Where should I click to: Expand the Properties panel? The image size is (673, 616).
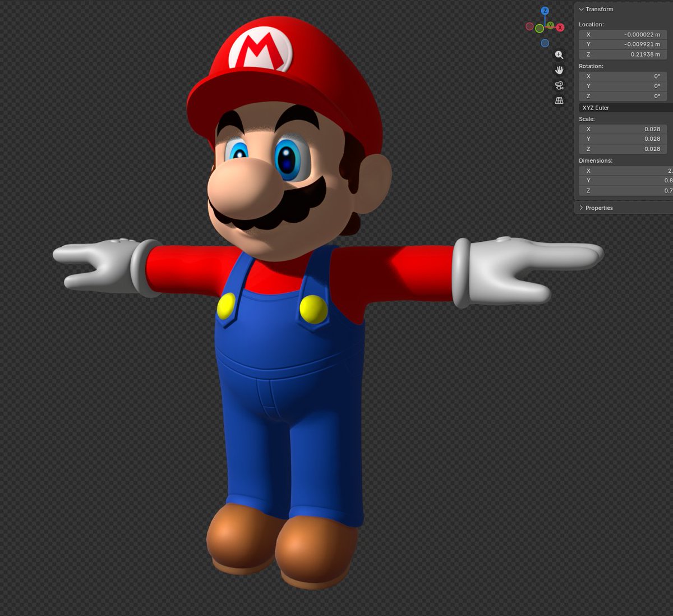click(x=581, y=208)
